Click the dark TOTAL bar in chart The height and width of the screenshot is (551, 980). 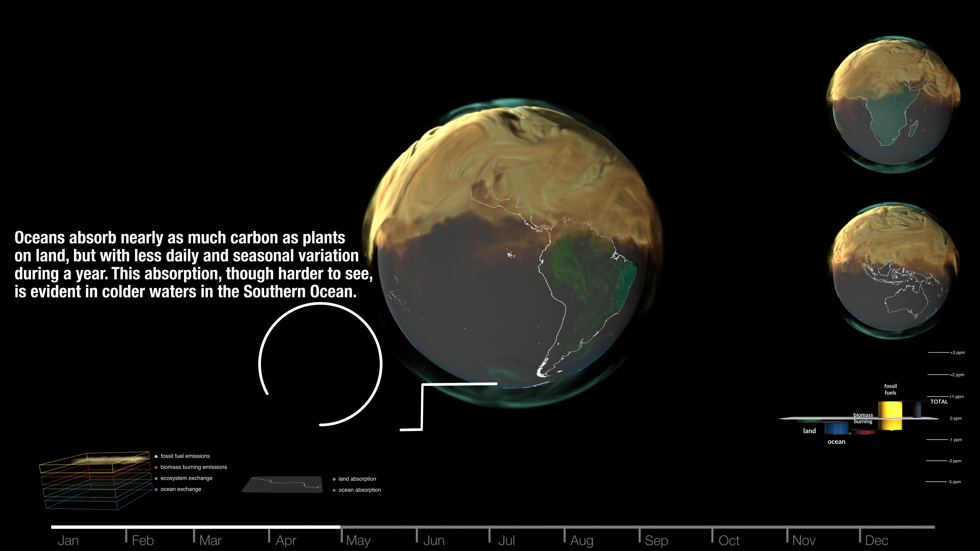click(917, 409)
